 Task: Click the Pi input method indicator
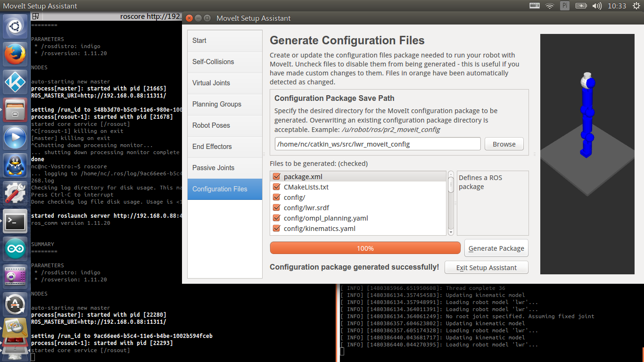[x=565, y=6]
